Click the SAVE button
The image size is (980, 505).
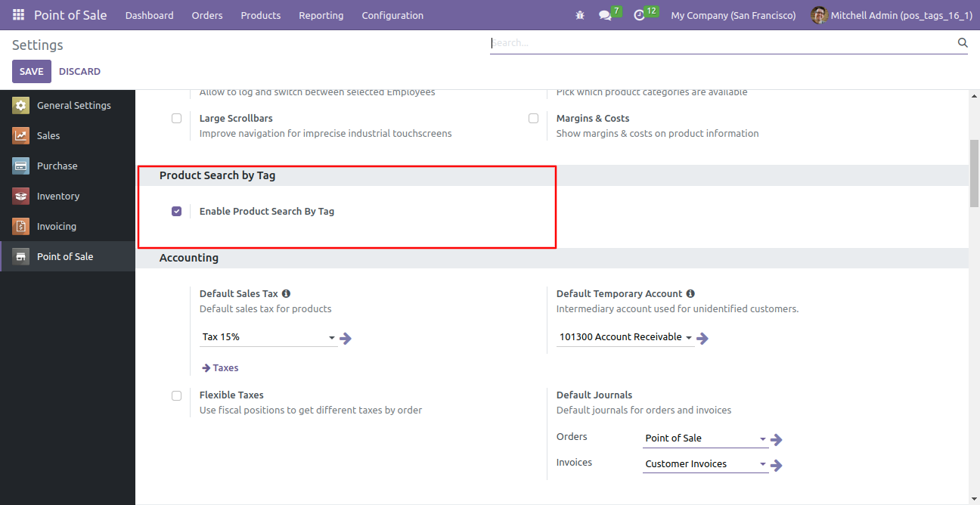coord(32,71)
